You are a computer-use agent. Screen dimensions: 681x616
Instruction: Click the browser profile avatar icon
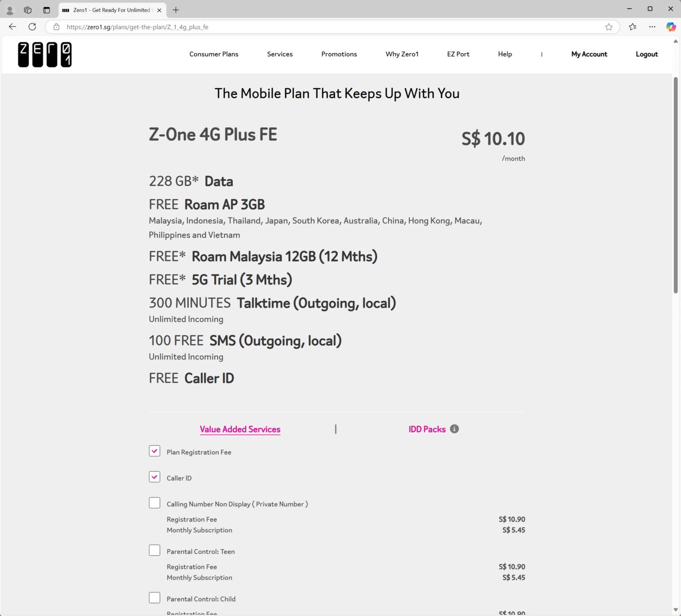(x=9, y=10)
